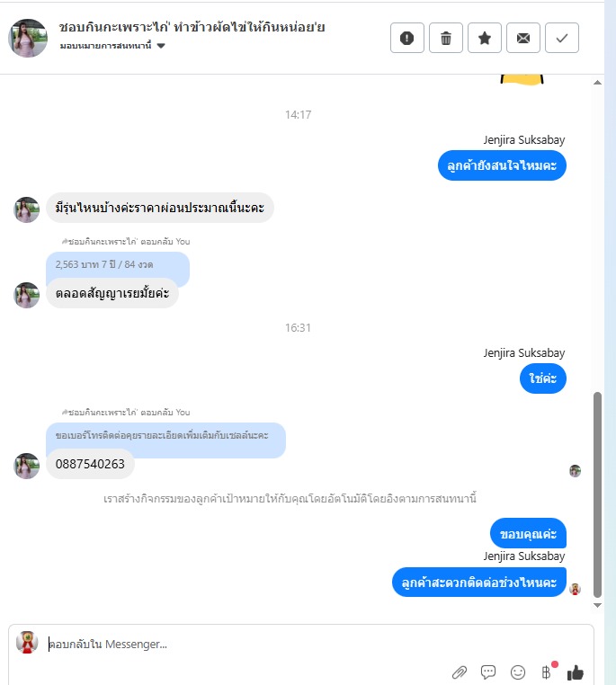Click the chat scrollbar thumb
Screen dimensions: 616x685
(597, 494)
